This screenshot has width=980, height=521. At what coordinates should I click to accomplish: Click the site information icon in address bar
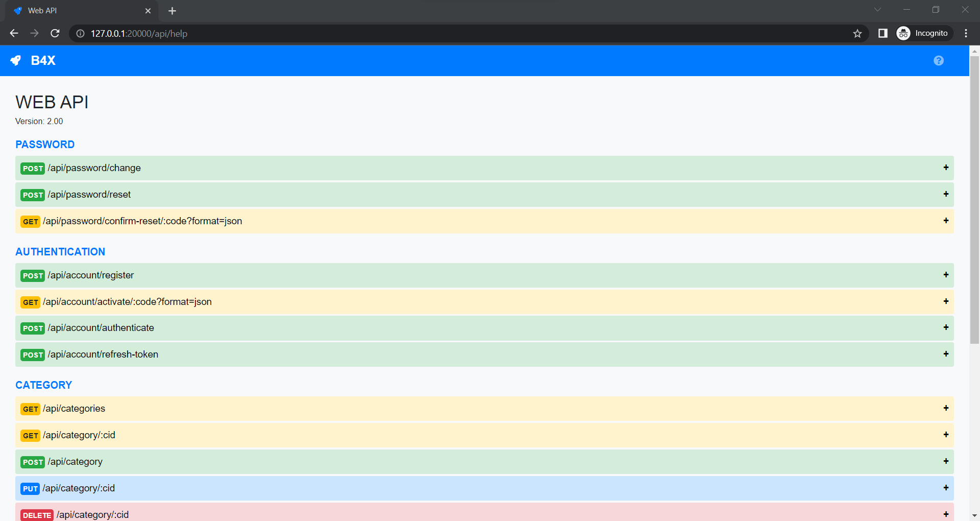pyautogui.click(x=80, y=33)
